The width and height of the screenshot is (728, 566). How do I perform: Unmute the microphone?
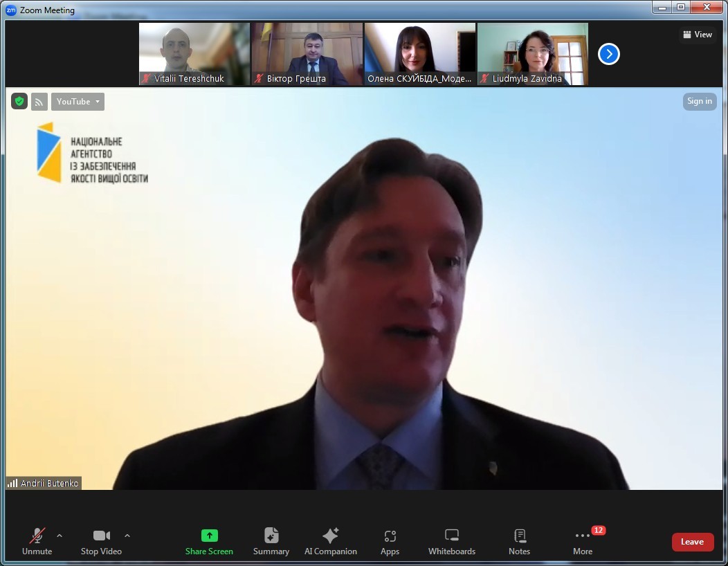pyautogui.click(x=37, y=541)
